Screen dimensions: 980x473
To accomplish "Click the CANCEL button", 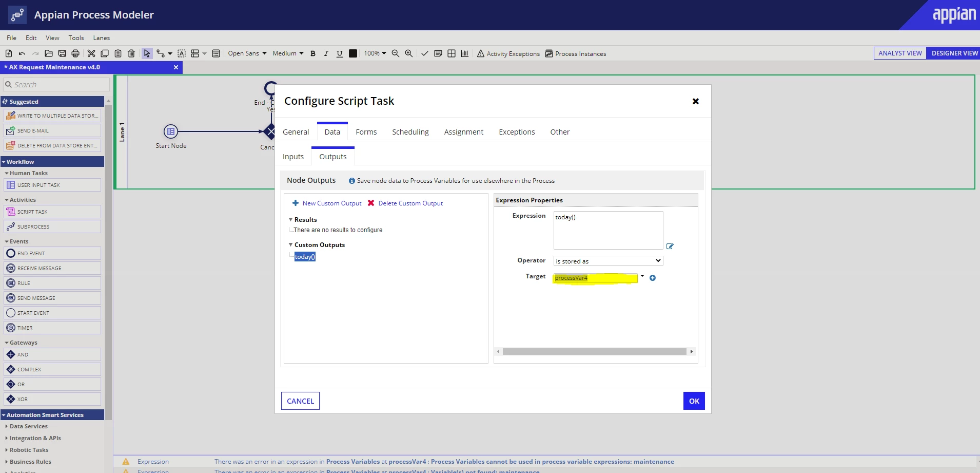I will (300, 401).
